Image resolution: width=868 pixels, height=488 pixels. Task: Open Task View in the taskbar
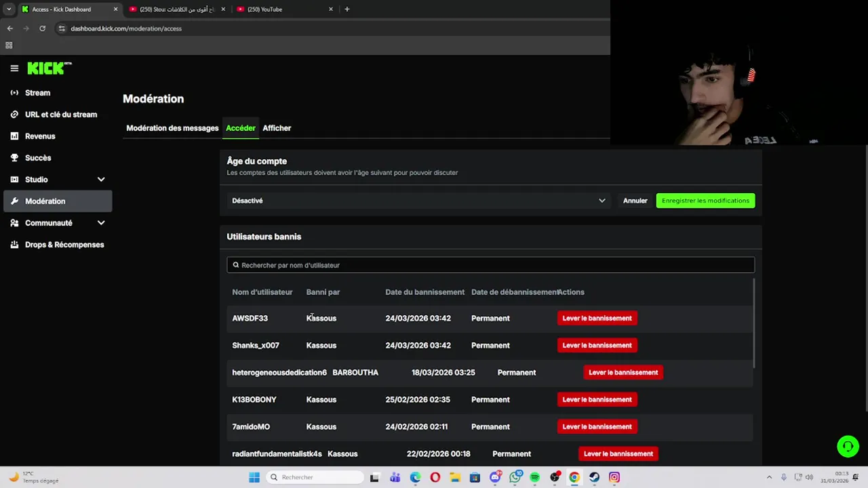pyautogui.click(x=374, y=477)
